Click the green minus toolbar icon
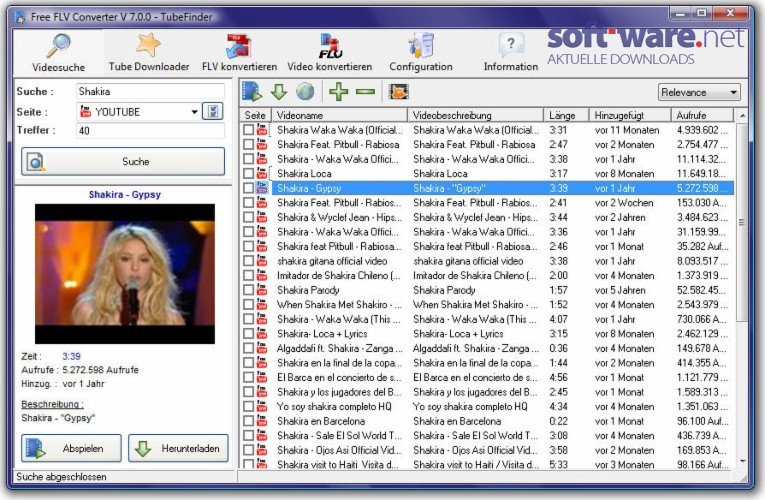The image size is (765, 500). pyautogui.click(x=365, y=92)
